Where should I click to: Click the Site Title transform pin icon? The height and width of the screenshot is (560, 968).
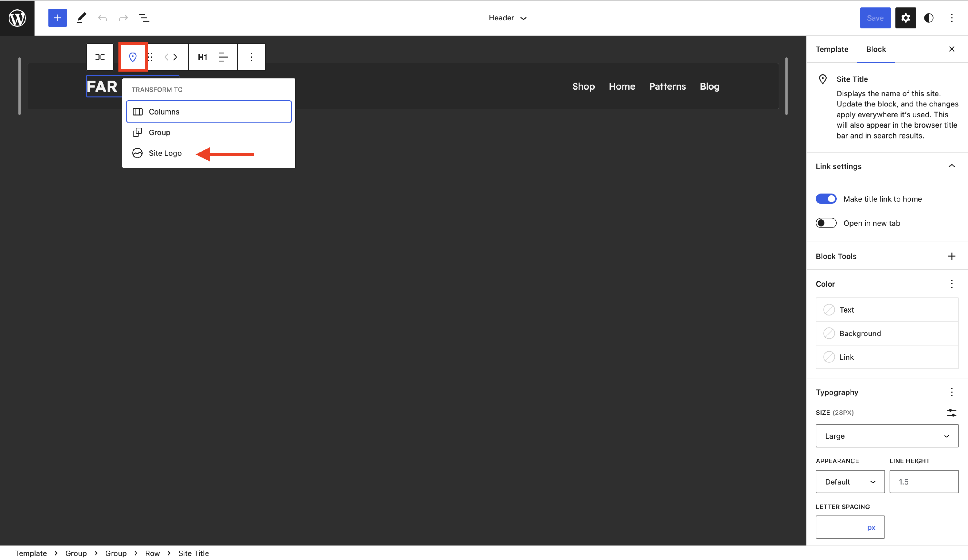click(x=133, y=57)
